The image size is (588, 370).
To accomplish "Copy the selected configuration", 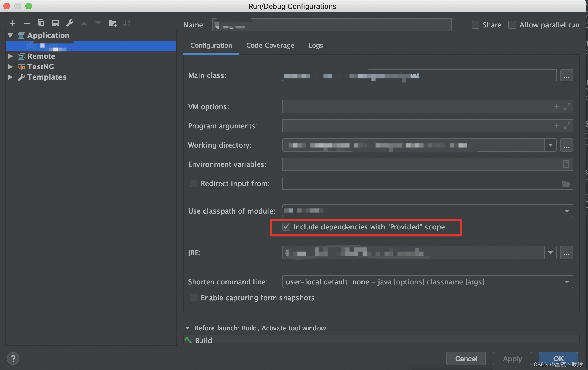I will pyautogui.click(x=41, y=23).
